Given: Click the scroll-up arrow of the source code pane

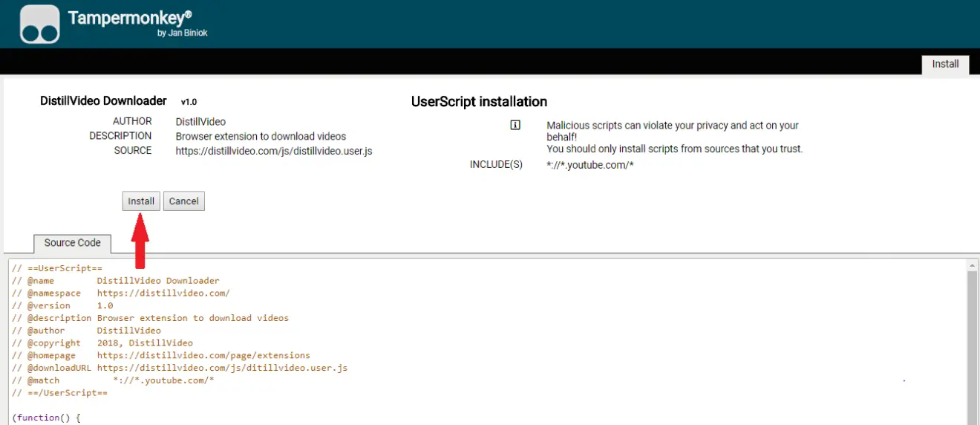Looking at the screenshot, I should [x=972, y=265].
